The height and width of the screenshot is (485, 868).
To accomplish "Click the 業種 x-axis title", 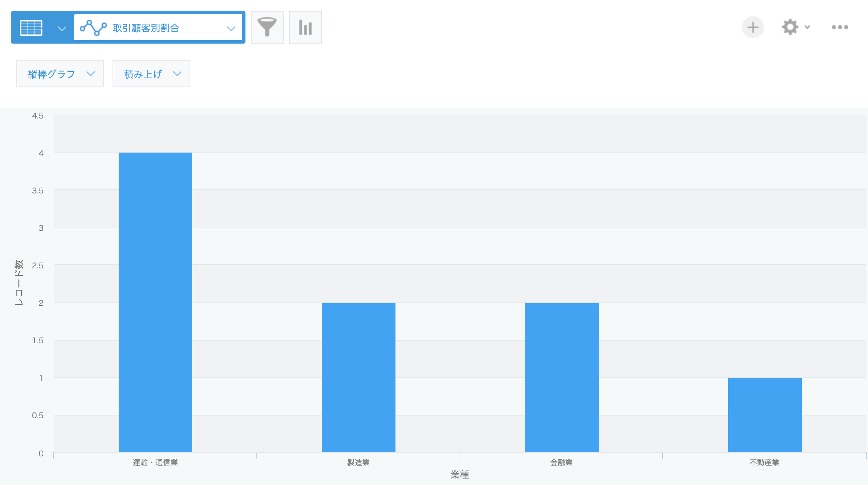I will (x=460, y=474).
